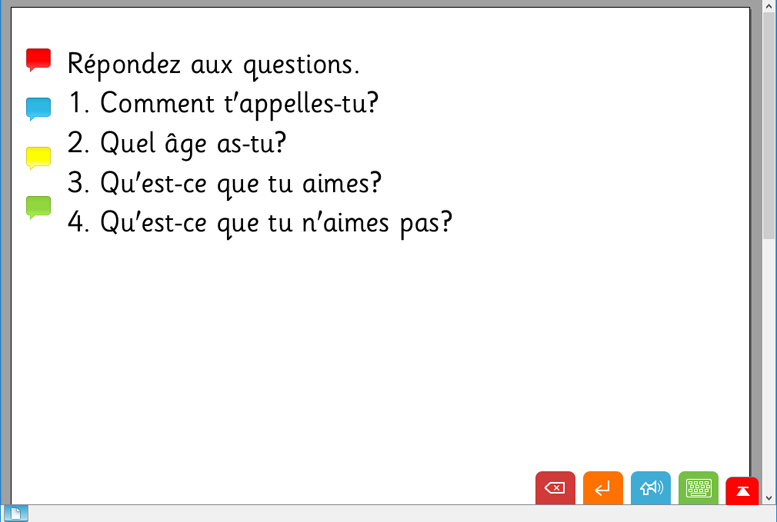
Task: Click question 2 'Quel âge as-tu?'
Action: [177, 143]
